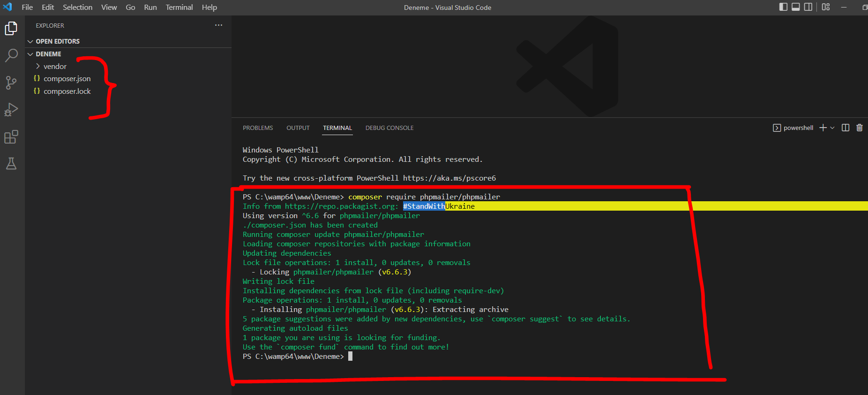Kill terminal with trash icon
This screenshot has height=395, width=868.
tap(860, 128)
